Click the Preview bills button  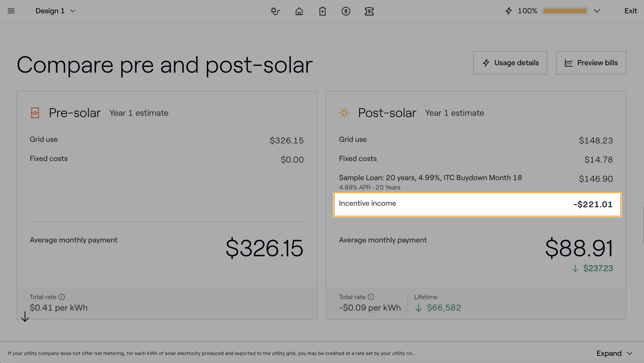tap(591, 63)
